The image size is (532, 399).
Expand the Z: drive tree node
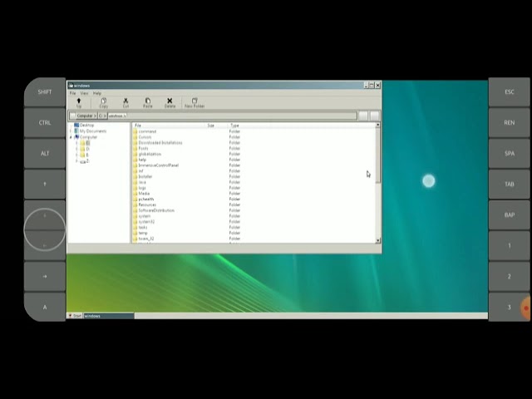(76, 161)
